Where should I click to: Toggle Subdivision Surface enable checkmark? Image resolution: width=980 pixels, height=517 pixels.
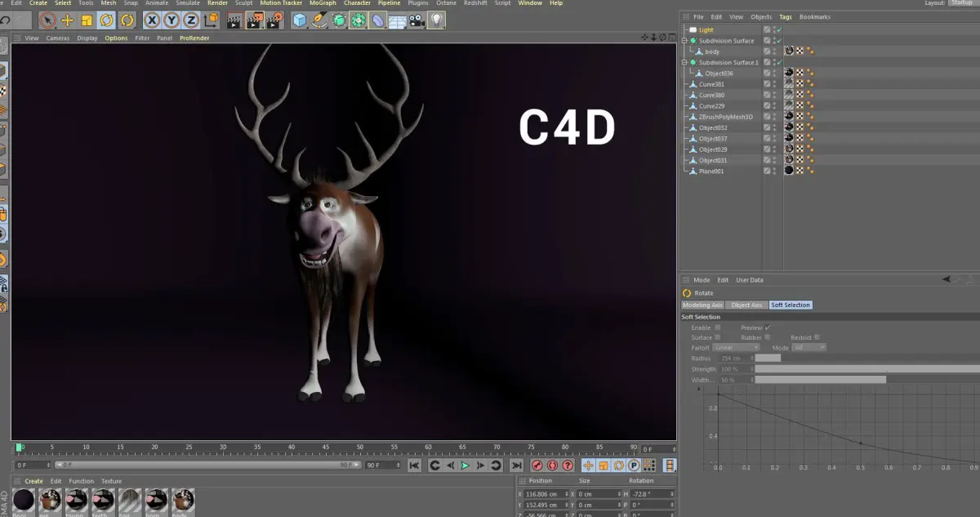coord(779,41)
